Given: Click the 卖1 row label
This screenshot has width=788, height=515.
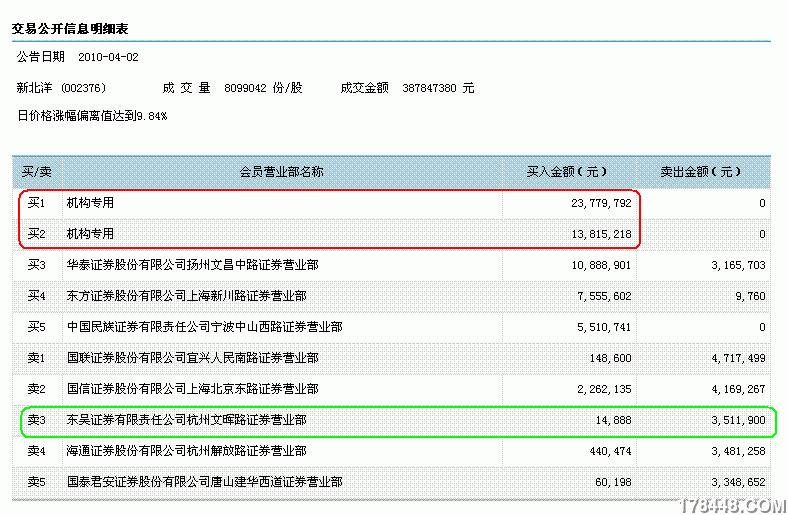Looking at the screenshot, I should 36,358.
